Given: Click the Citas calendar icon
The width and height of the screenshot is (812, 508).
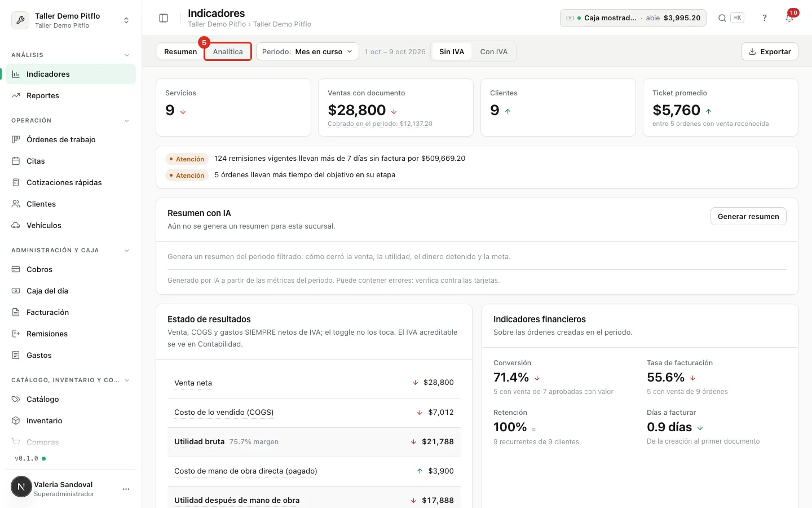Looking at the screenshot, I should (16, 161).
